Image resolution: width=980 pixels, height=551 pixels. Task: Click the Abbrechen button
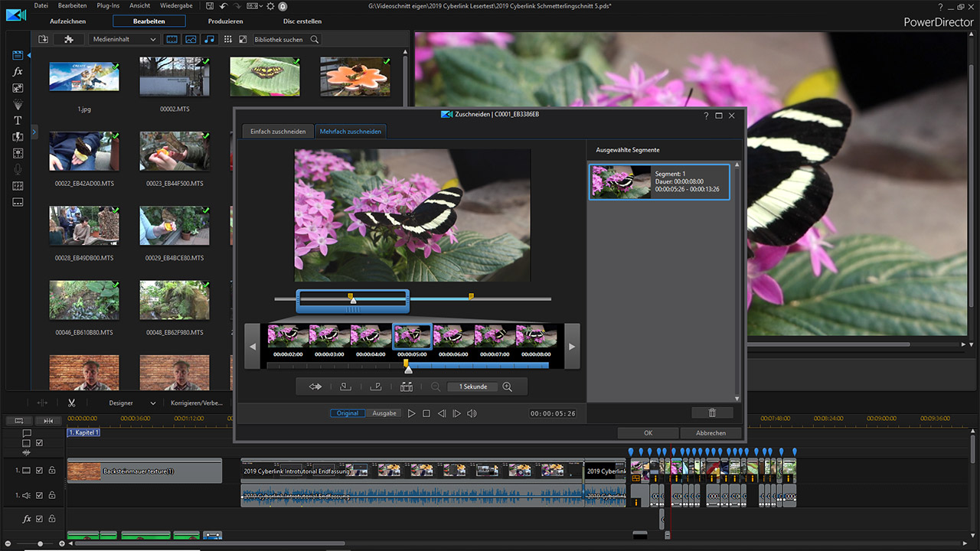(710, 433)
